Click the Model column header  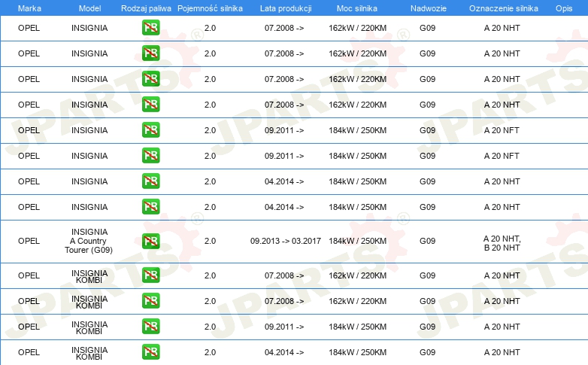tap(89, 8)
